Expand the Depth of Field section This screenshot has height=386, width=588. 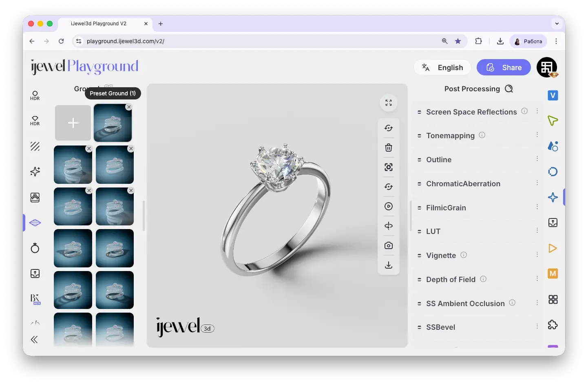[x=477, y=280]
